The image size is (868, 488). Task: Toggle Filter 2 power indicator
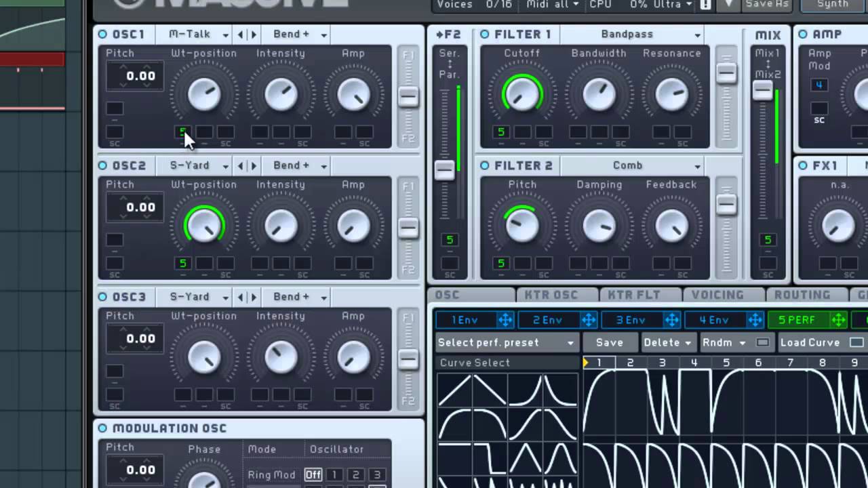pos(485,165)
